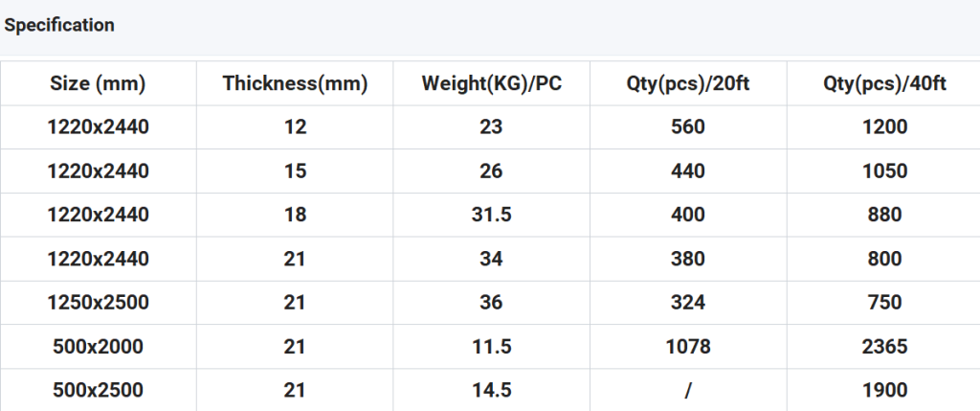Select the 40ft quantity 2365
The height and width of the screenshot is (411, 980).
[884, 346]
